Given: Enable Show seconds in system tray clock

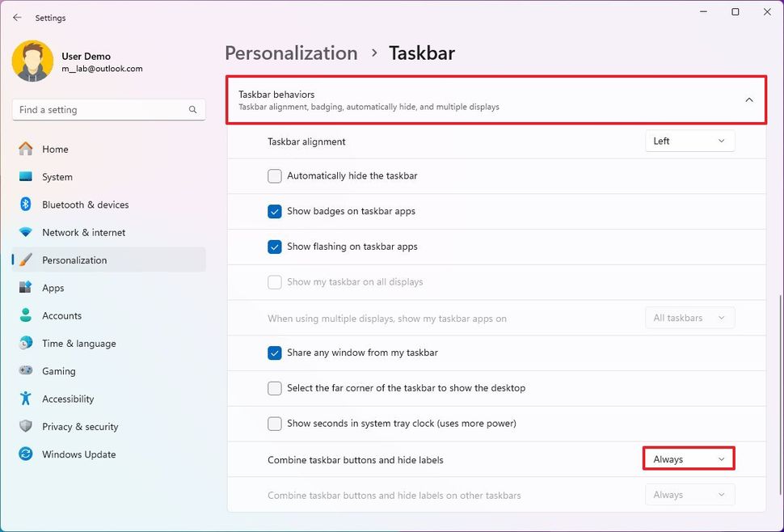Looking at the screenshot, I should click(275, 423).
